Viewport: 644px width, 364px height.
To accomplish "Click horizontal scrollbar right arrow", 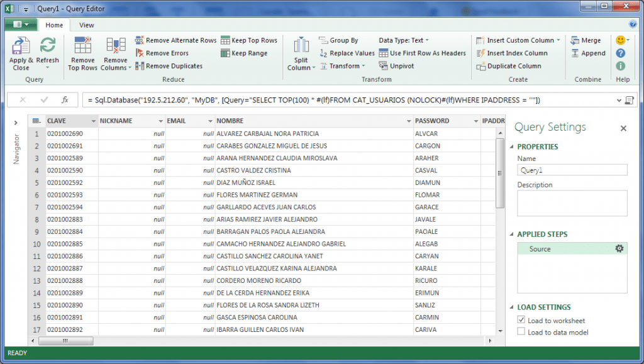I will (490, 341).
